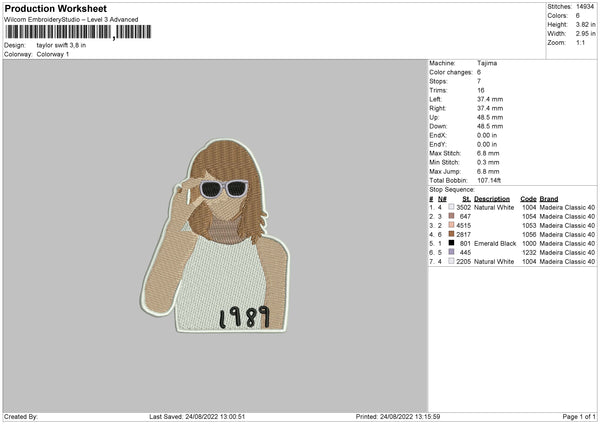Viewport: 600px width, 424px height.
Task: Click the stitches total '14934'
Action: click(x=585, y=7)
